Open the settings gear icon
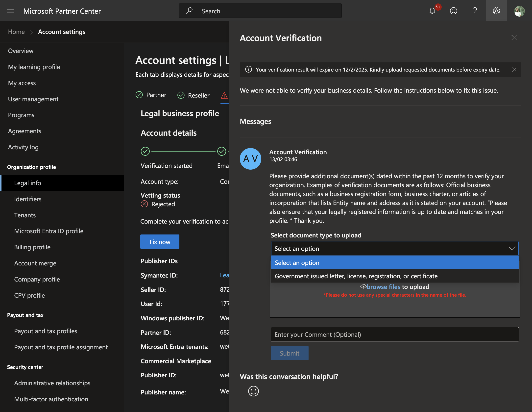The height and width of the screenshot is (412, 532). tap(496, 11)
